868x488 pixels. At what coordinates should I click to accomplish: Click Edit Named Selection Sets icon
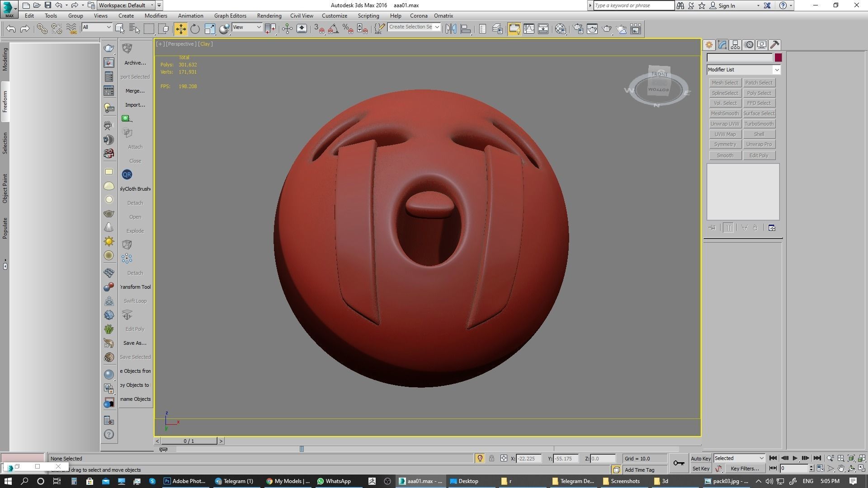click(379, 29)
